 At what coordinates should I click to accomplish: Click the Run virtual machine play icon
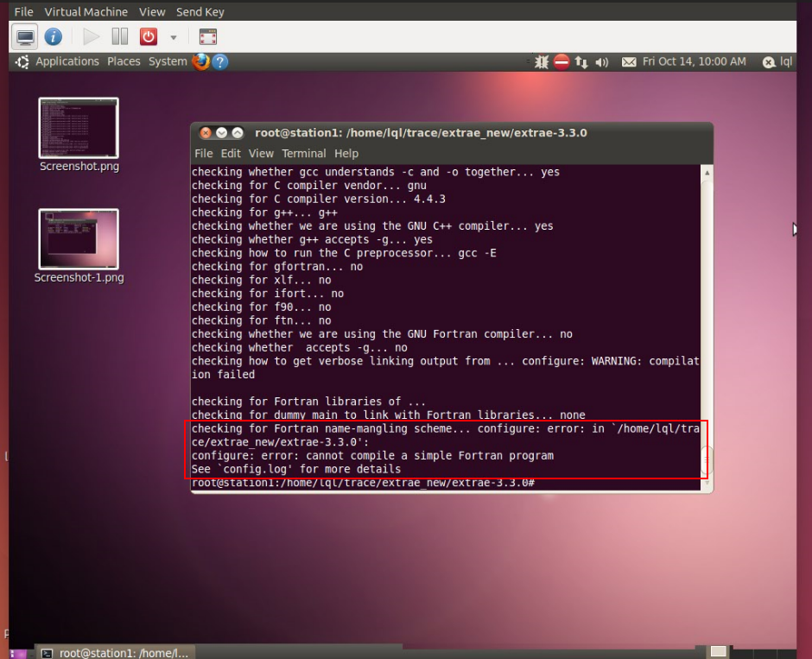click(x=92, y=37)
